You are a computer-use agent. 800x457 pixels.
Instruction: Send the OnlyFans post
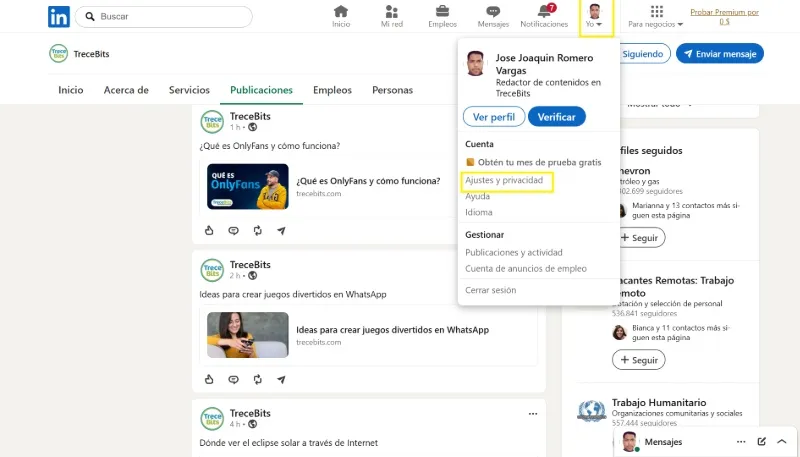click(x=281, y=231)
